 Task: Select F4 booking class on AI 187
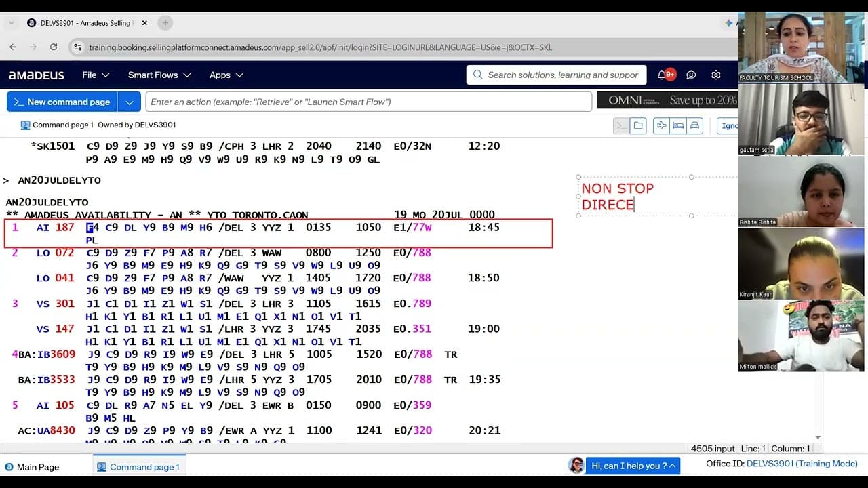pyautogui.click(x=92, y=228)
